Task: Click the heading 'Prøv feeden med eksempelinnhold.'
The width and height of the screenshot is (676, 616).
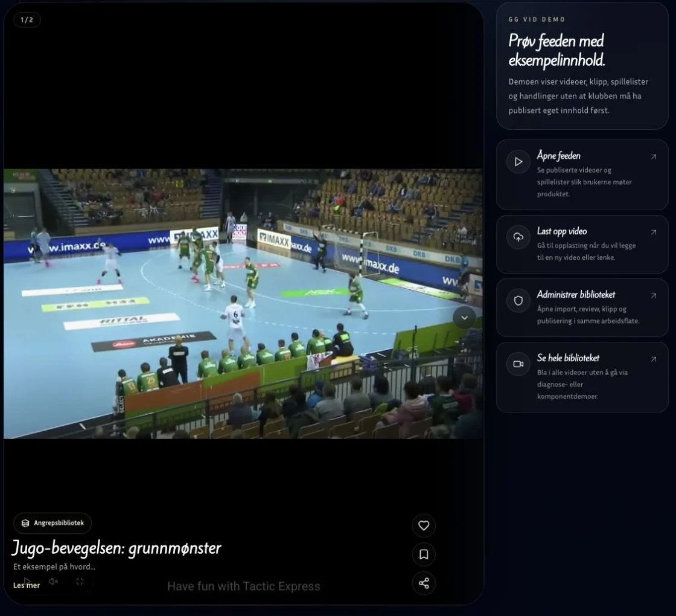Action: click(556, 51)
